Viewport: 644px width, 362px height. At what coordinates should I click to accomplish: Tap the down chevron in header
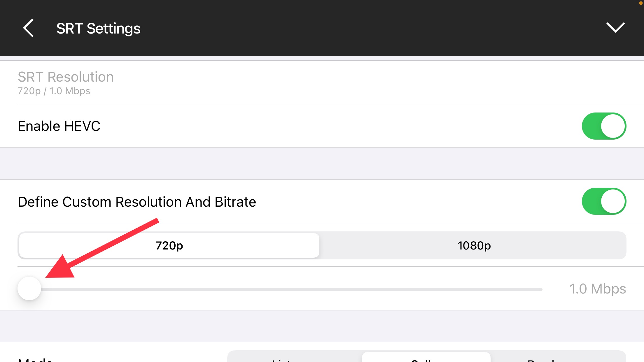[615, 28]
